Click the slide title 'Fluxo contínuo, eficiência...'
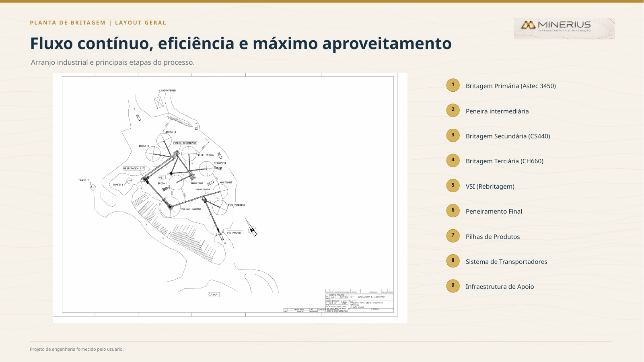This screenshot has width=644, height=362. click(241, 43)
